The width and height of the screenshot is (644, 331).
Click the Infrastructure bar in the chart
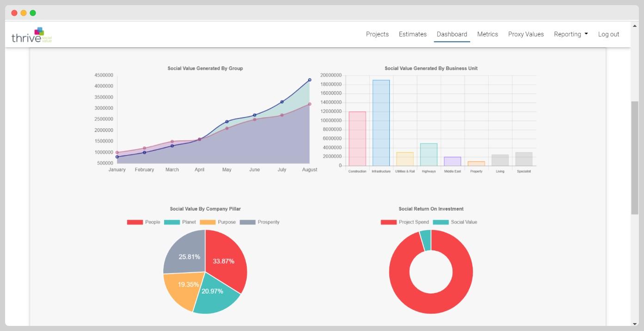pyautogui.click(x=381, y=123)
